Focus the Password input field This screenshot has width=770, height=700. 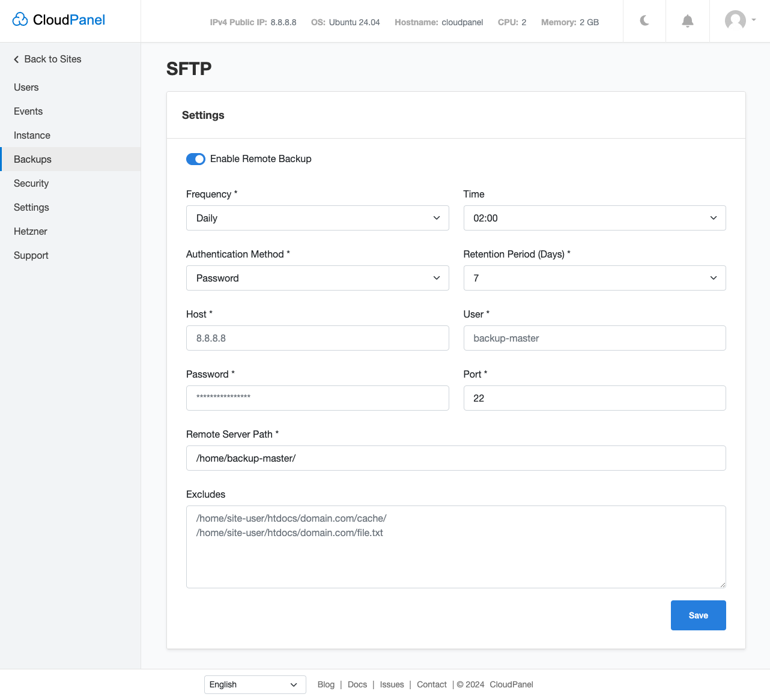click(317, 398)
